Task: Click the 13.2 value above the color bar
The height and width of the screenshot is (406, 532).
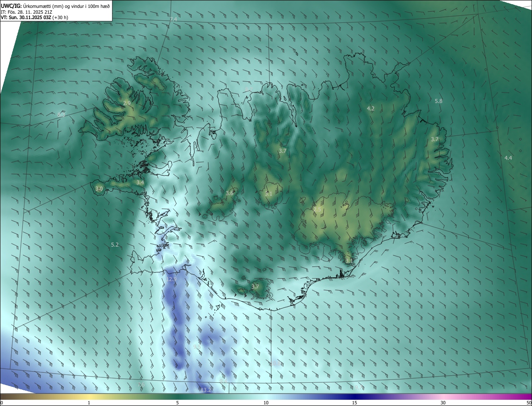Action: [206, 390]
